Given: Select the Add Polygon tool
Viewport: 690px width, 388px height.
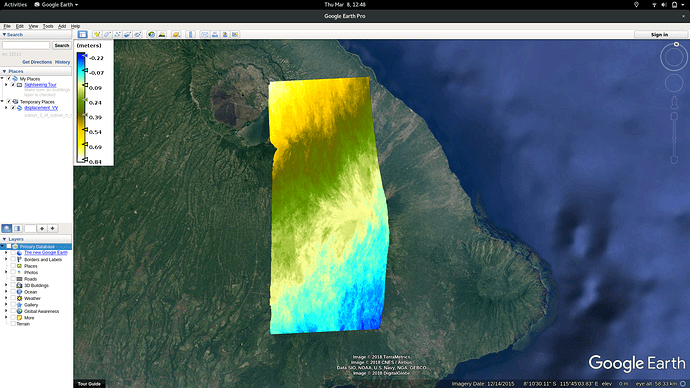Looking at the screenshot, I should coord(107,34).
